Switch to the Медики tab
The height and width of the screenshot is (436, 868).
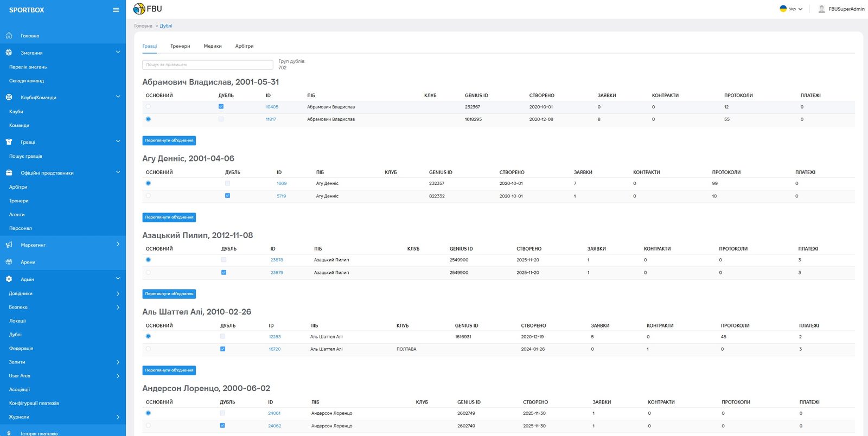(x=213, y=46)
